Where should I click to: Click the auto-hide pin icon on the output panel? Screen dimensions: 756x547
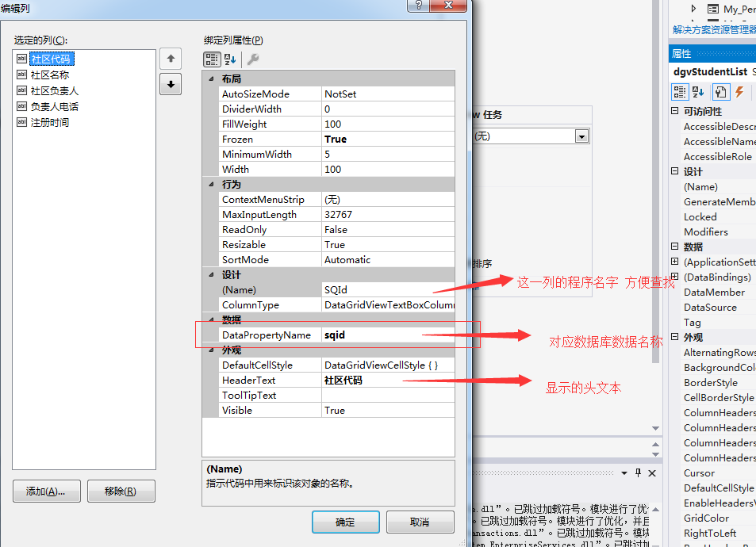pos(639,472)
